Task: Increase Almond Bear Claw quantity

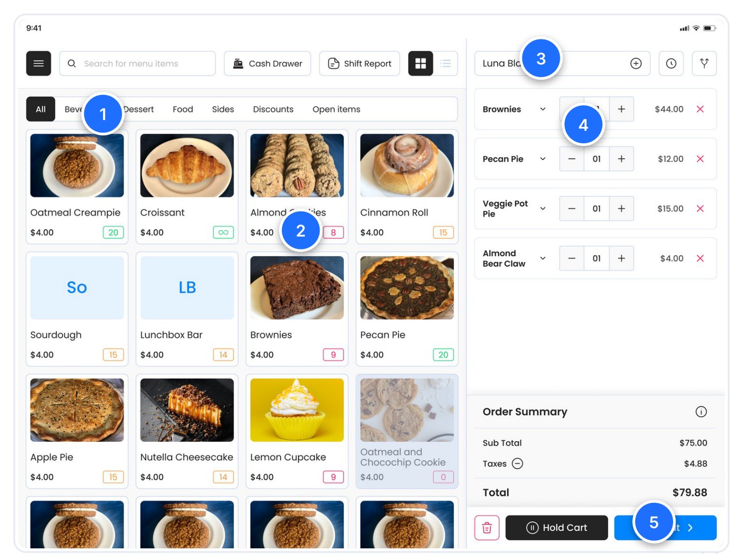Action: pos(621,259)
